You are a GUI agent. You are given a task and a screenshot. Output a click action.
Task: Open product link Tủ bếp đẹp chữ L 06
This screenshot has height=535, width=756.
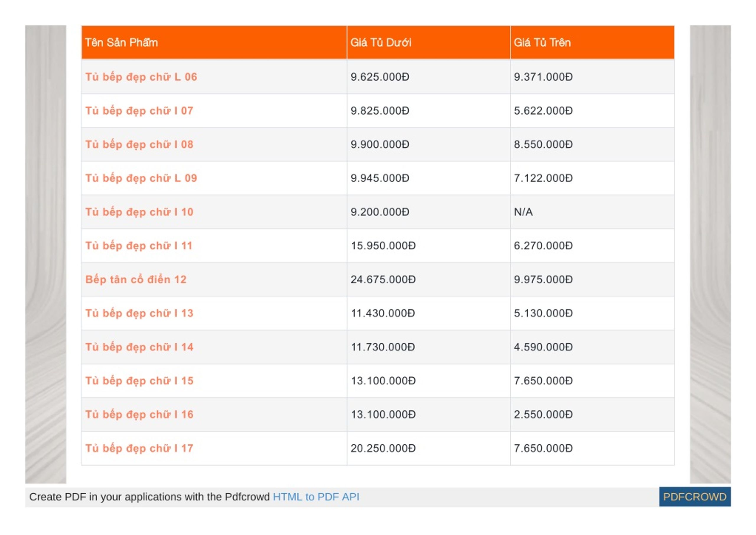141,77
